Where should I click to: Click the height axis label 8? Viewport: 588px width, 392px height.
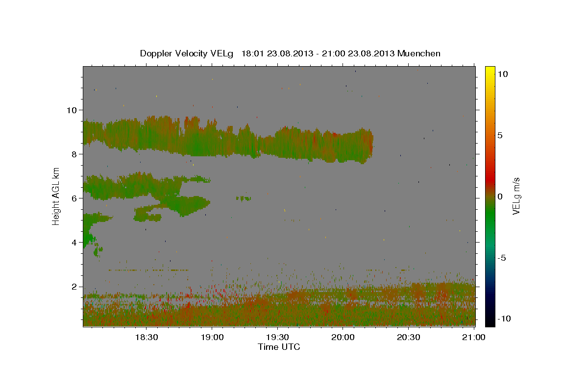[x=74, y=154]
